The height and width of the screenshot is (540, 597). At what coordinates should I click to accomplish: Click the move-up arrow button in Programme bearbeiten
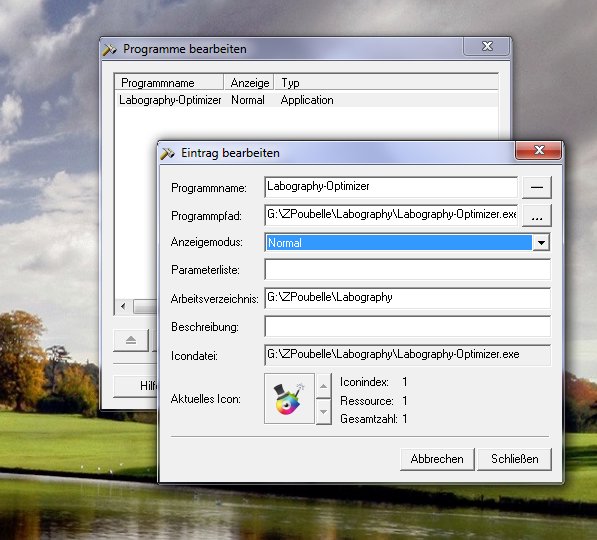click(131, 340)
